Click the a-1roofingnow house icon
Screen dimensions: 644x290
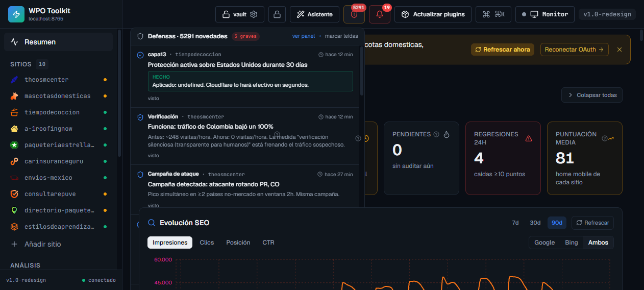14,129
